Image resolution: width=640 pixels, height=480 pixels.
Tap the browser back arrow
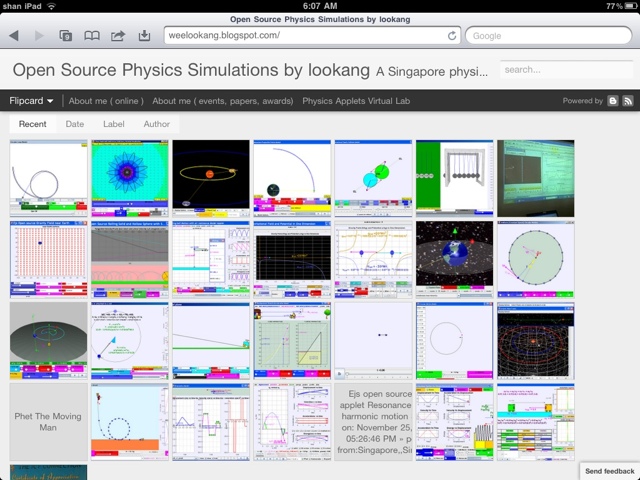click(14, 36)
